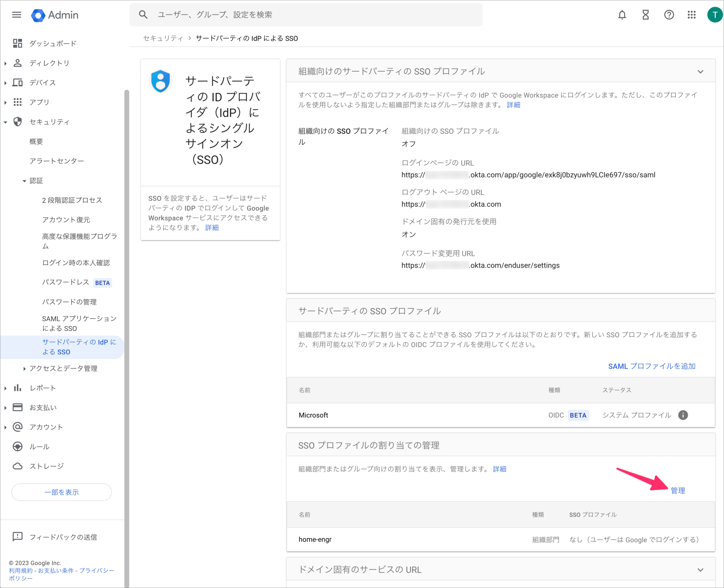Open the navigation hamburger menu
Image resolution: width=724 pixels, height=588 pixels.
(x=17, y=15)
